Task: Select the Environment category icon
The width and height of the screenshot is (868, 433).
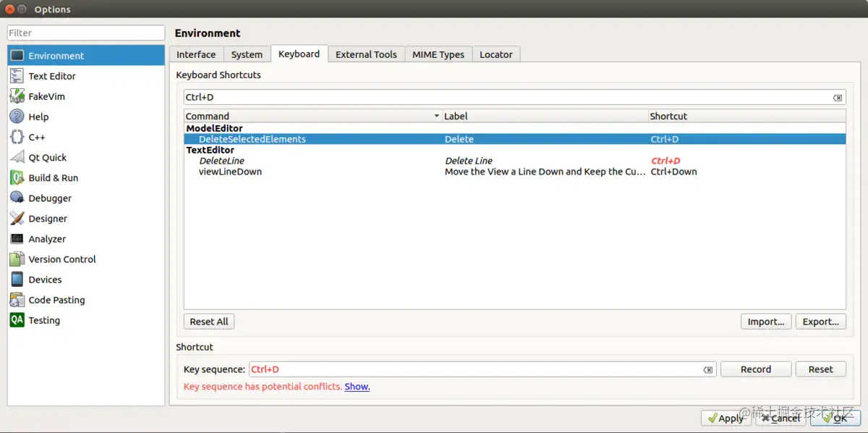Action: [17, 56]
